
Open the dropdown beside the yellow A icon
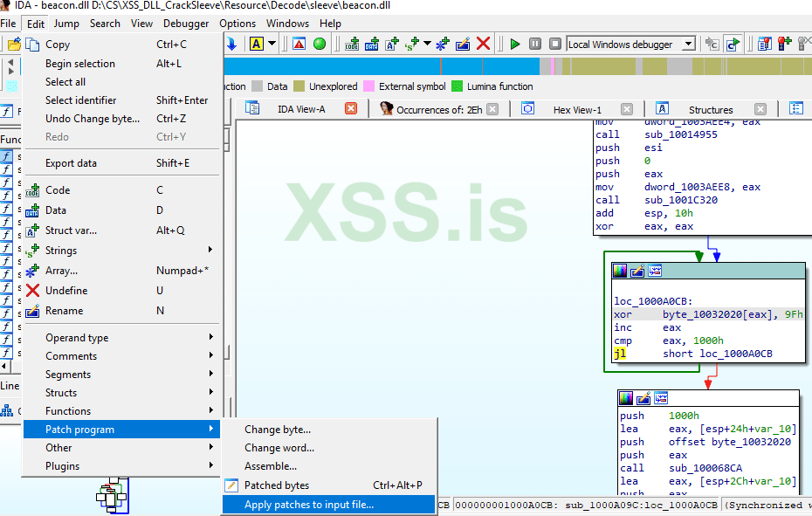[x=272, y=44]
